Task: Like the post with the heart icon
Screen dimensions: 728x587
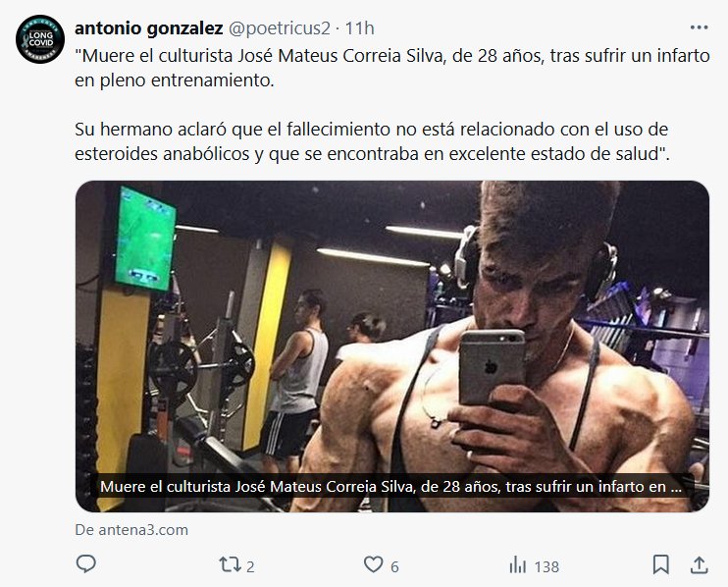Action: 373,564
